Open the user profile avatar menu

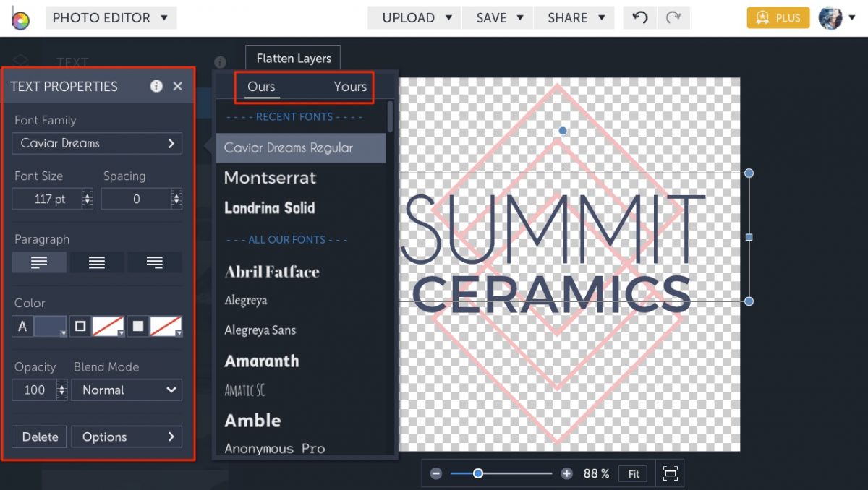(836, 18)
